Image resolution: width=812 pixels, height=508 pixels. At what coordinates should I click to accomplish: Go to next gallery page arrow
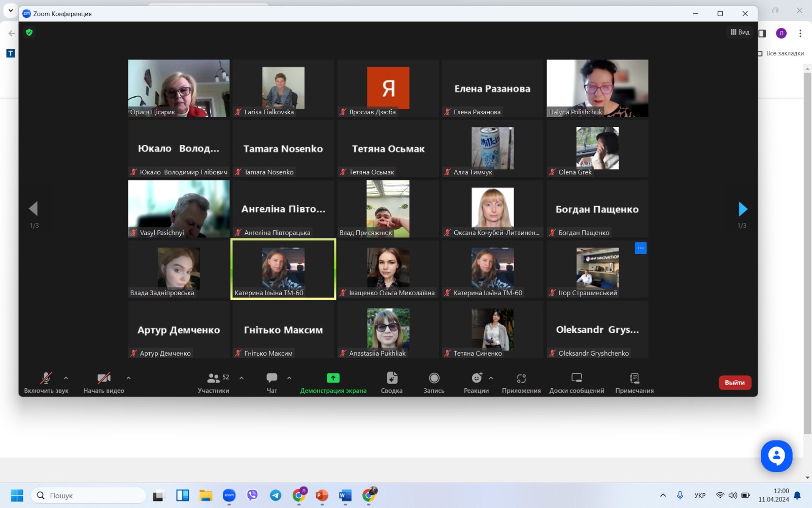click(742, 209)
